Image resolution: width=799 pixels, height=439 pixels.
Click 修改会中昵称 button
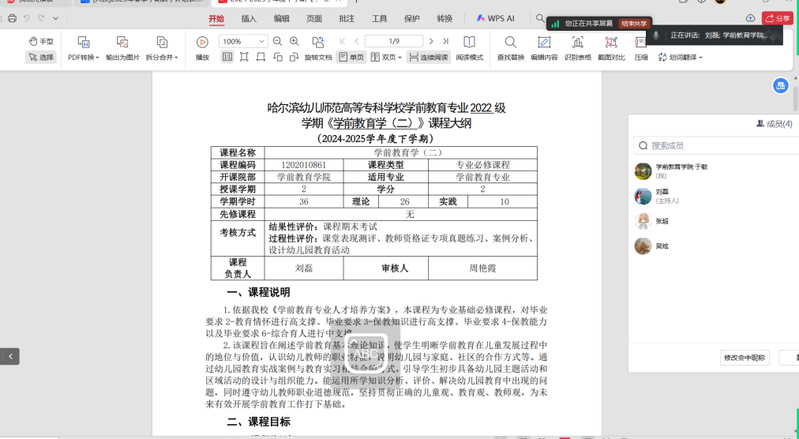(744, 358)
